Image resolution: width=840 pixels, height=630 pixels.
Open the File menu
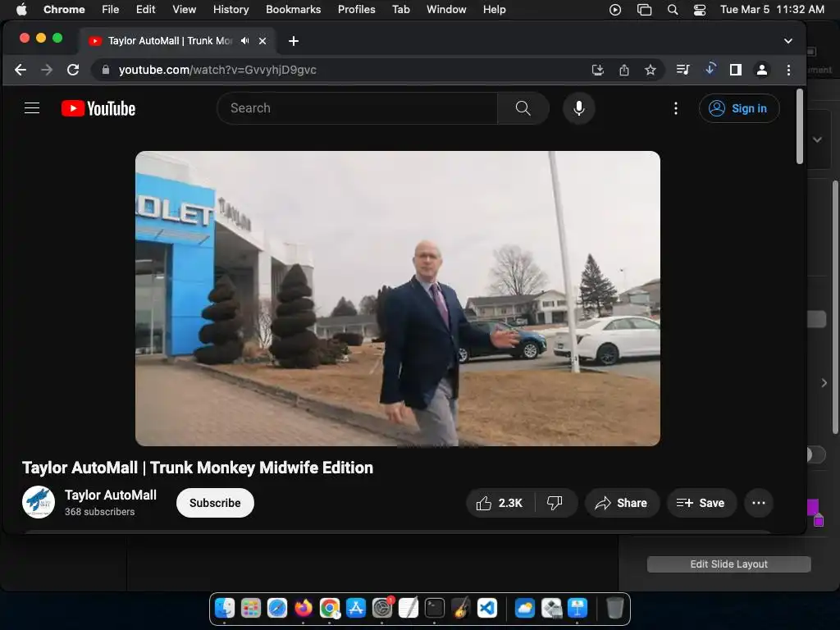tap(111, 10)
